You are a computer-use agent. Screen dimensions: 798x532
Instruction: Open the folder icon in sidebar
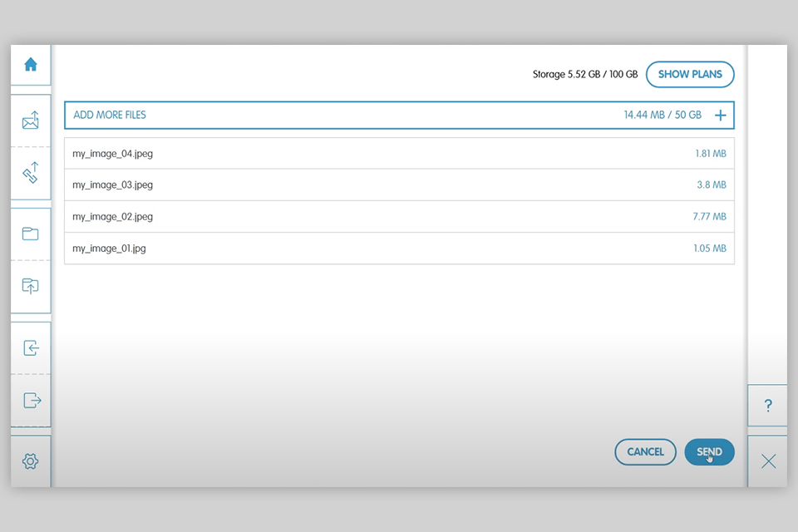[x=31, y=234]
